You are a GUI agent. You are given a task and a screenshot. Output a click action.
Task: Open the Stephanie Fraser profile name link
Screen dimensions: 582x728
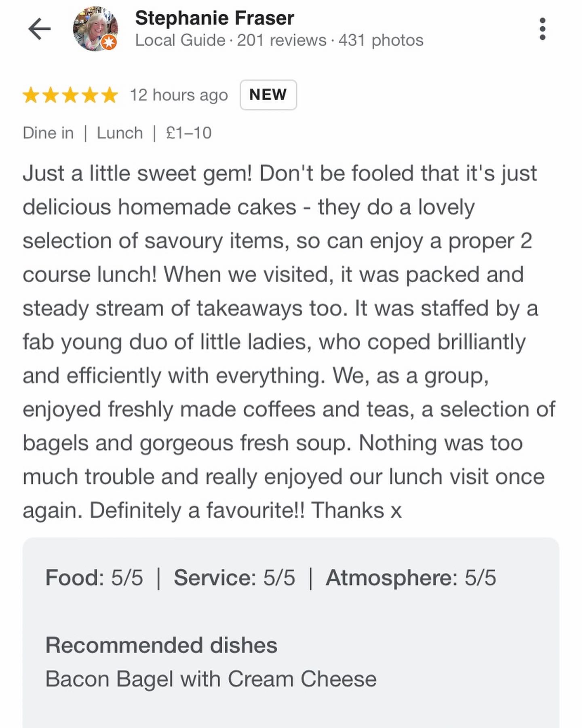[214, 18]
